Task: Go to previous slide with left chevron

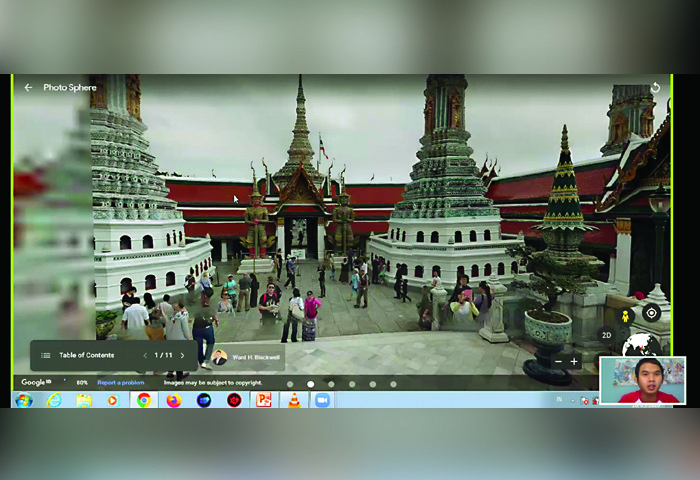Action: [x=144, y=355]
